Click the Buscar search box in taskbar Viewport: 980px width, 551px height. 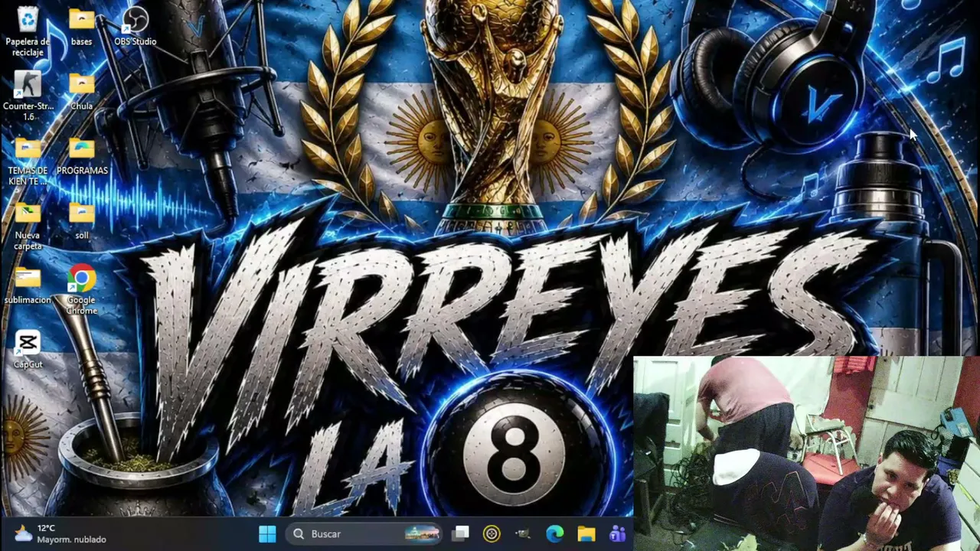(364, 534)
